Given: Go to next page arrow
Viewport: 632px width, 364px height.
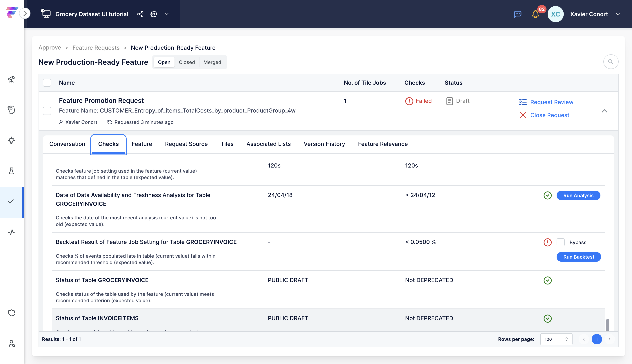Looking at the screenshot, I should click(x=609, y=339).
